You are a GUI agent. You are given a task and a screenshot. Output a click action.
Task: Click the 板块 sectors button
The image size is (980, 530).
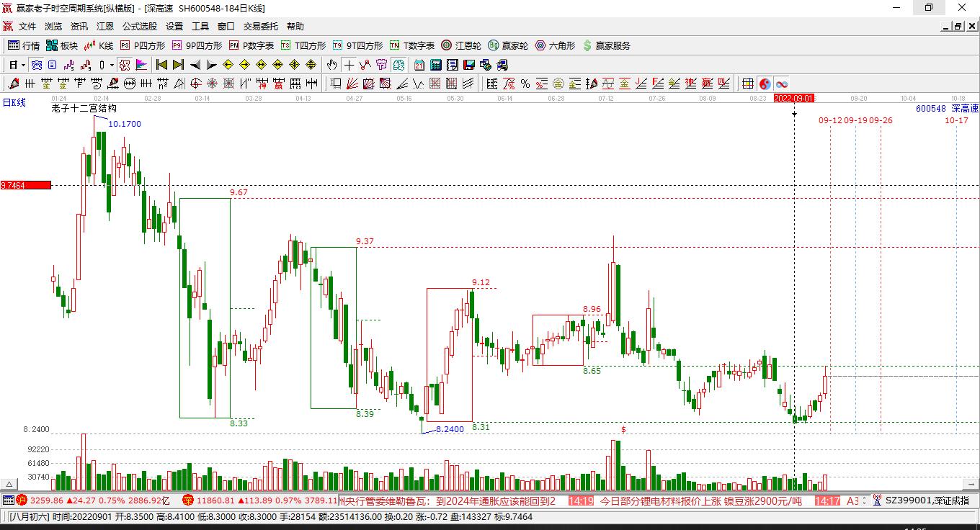(x=62, y=45)
